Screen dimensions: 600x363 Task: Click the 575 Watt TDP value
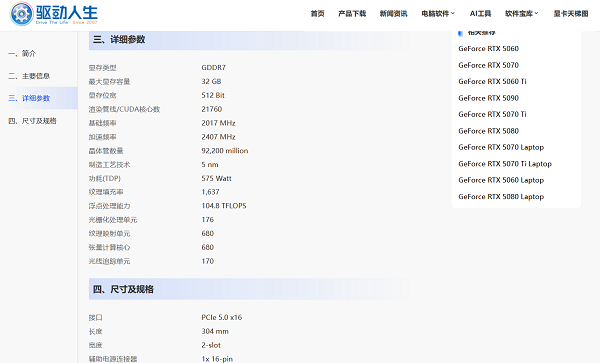point(217,178)
